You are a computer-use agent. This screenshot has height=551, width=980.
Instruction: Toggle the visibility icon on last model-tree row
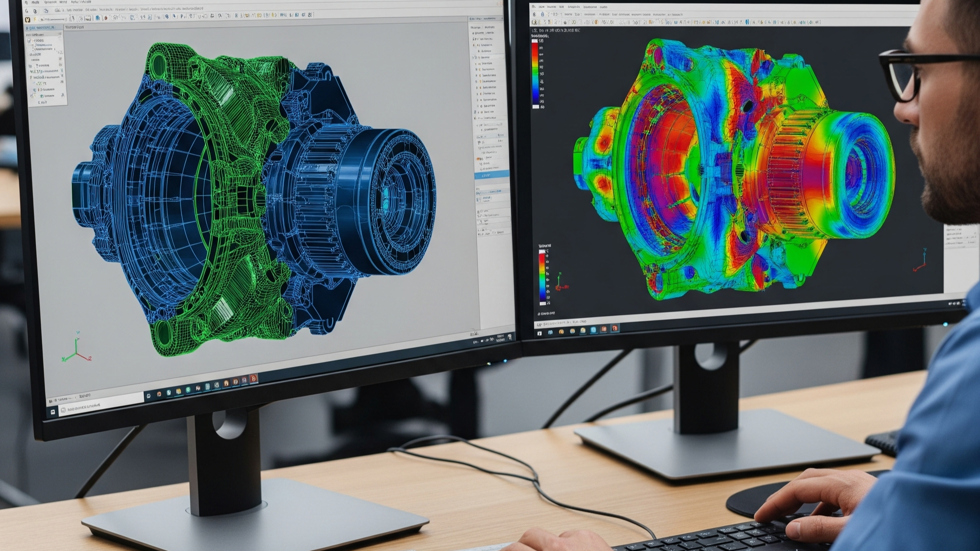click(62, 95)
